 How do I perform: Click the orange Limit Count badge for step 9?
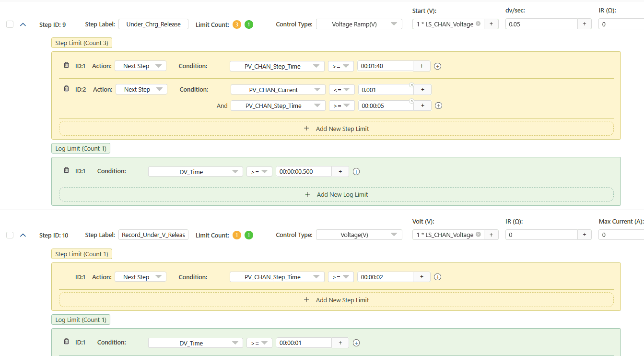pos(236,24)
